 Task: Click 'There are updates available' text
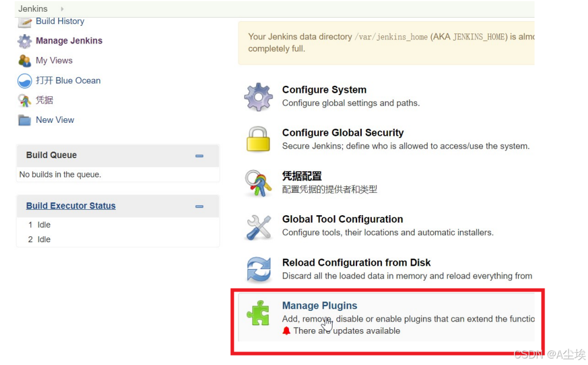[x=347, y=331]
